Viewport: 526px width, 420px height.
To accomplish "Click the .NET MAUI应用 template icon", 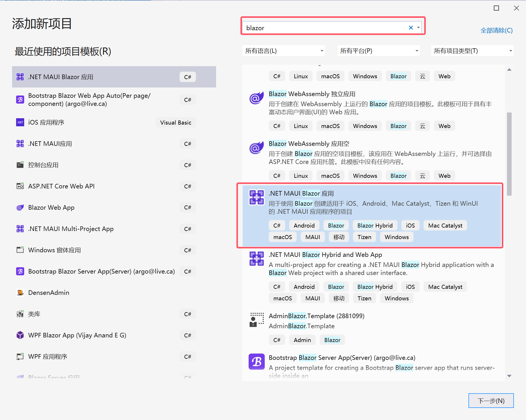I will 20,144.
